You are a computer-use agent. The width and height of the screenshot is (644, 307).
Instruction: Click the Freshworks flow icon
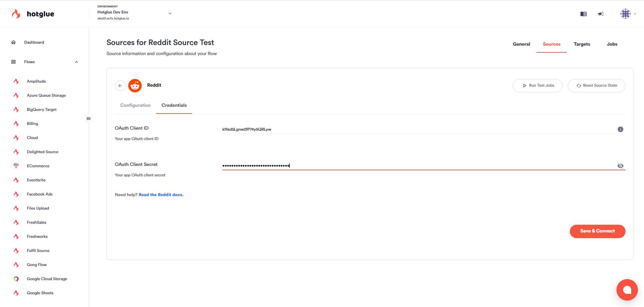[16, 236]
